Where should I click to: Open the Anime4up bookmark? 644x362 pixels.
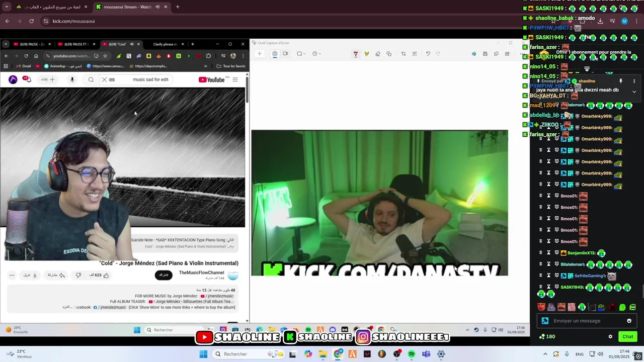(63, 66)
